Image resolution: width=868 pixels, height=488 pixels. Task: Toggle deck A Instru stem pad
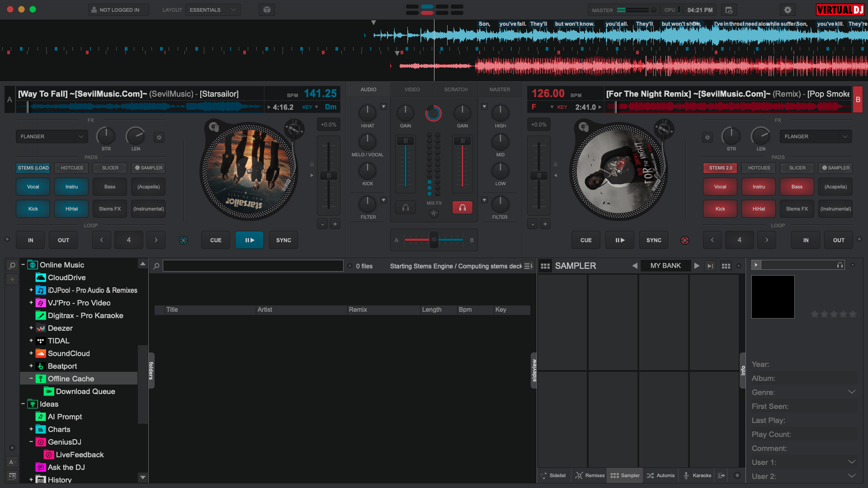tap(71, 187)
